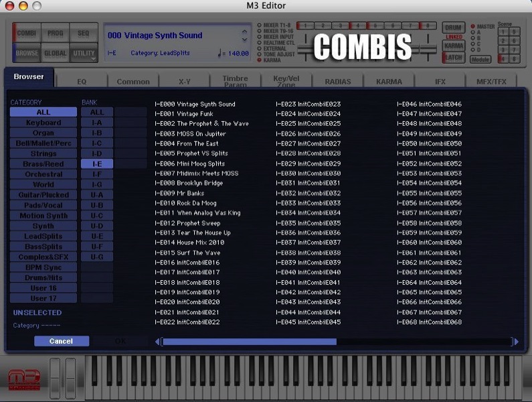Select I-E006 Mini Moog Splits
This screenshot has width=532, height=402.
189,163
